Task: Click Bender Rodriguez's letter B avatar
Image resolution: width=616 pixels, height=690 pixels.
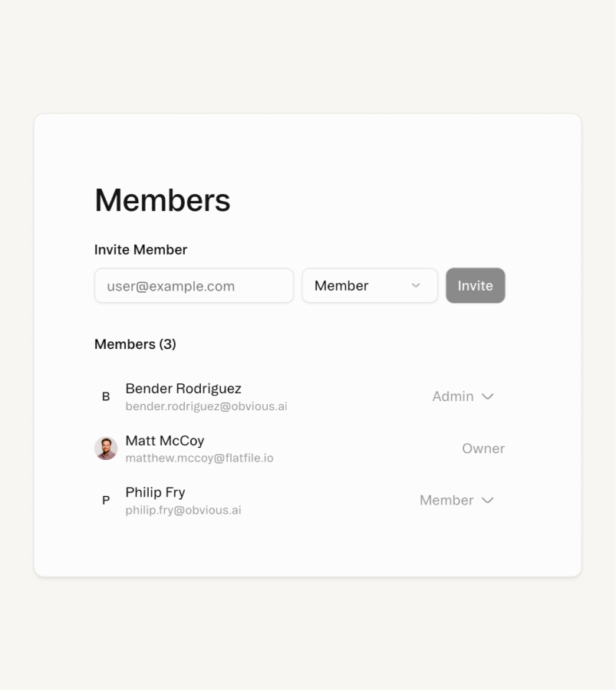Action: (106, 396)
